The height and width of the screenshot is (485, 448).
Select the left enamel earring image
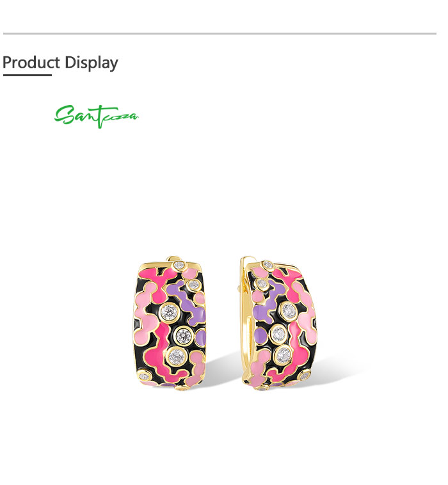point(170,323)
